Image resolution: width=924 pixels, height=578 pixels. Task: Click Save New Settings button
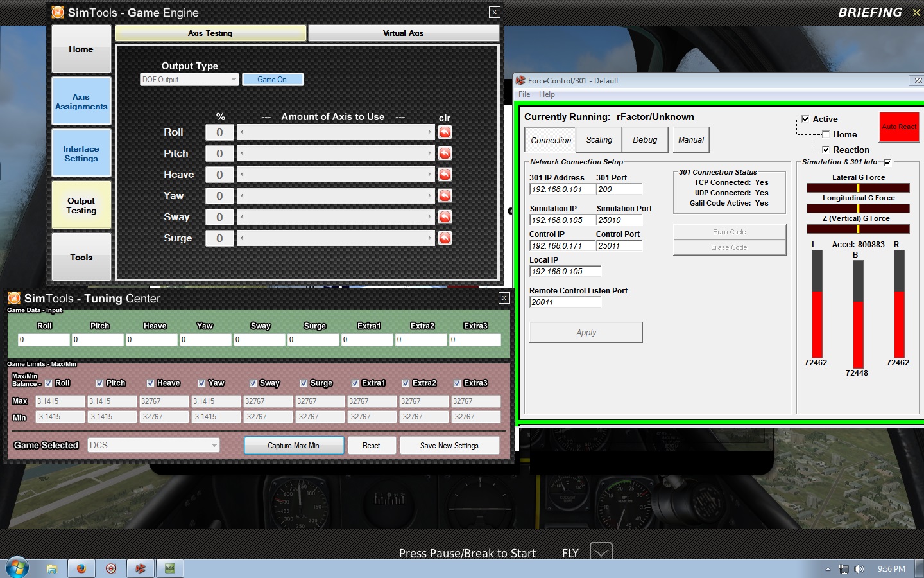[449, 446]
